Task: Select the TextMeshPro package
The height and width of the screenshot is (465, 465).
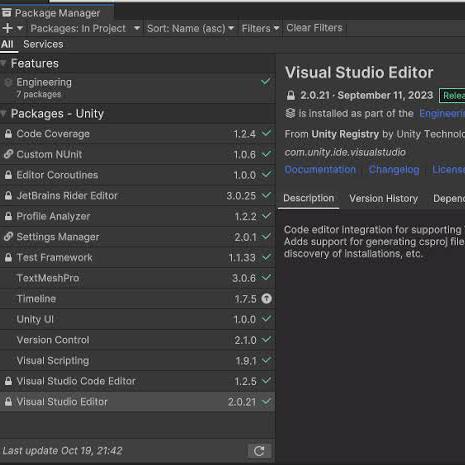Action: [137, 278]
